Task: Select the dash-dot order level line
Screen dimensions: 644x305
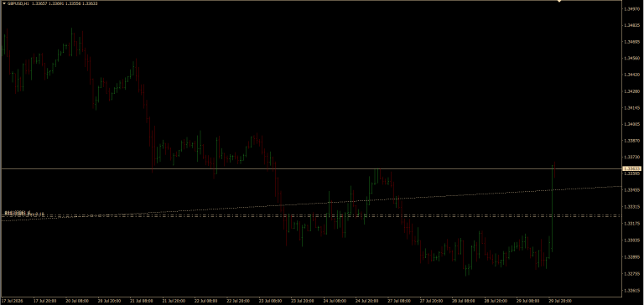Action: point(311,215)
